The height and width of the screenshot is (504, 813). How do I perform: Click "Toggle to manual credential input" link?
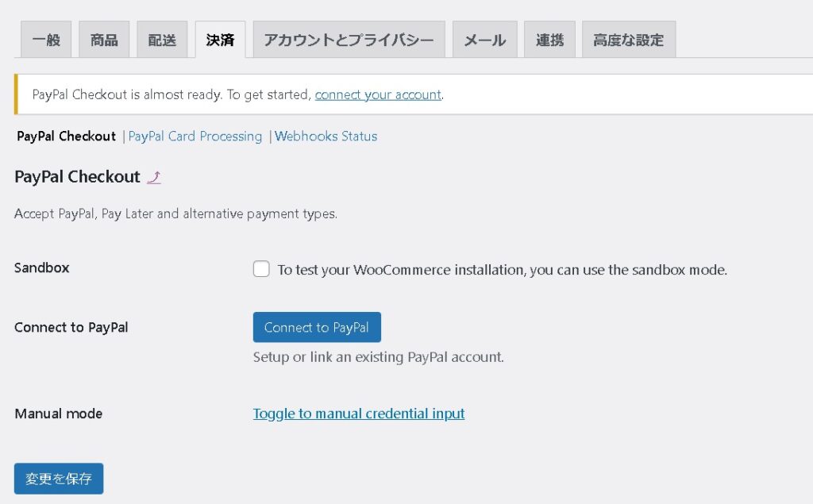click(x=359, y=414)
